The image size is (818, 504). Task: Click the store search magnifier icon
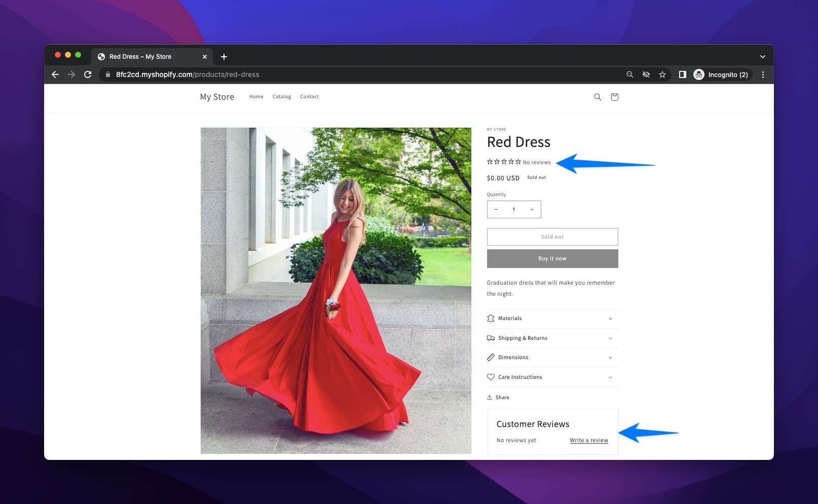(598, 97)
